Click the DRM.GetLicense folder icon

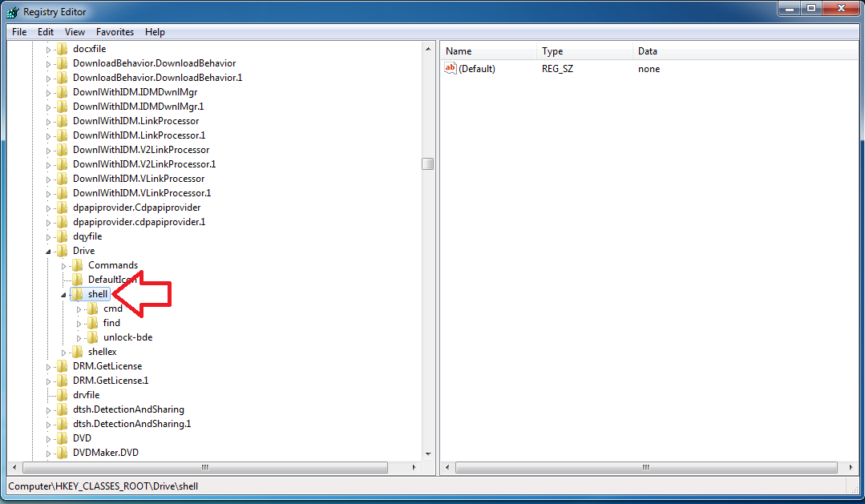point(63,366)
